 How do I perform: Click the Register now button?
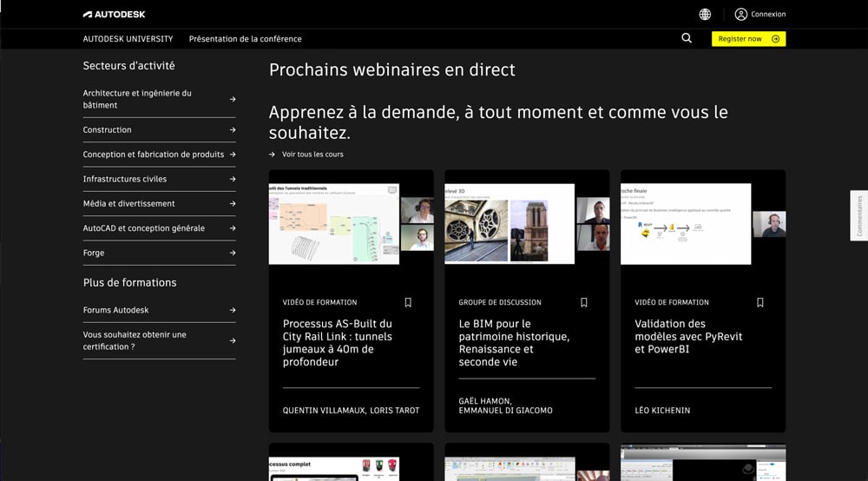pyautogui.click(x=748, y=39)
